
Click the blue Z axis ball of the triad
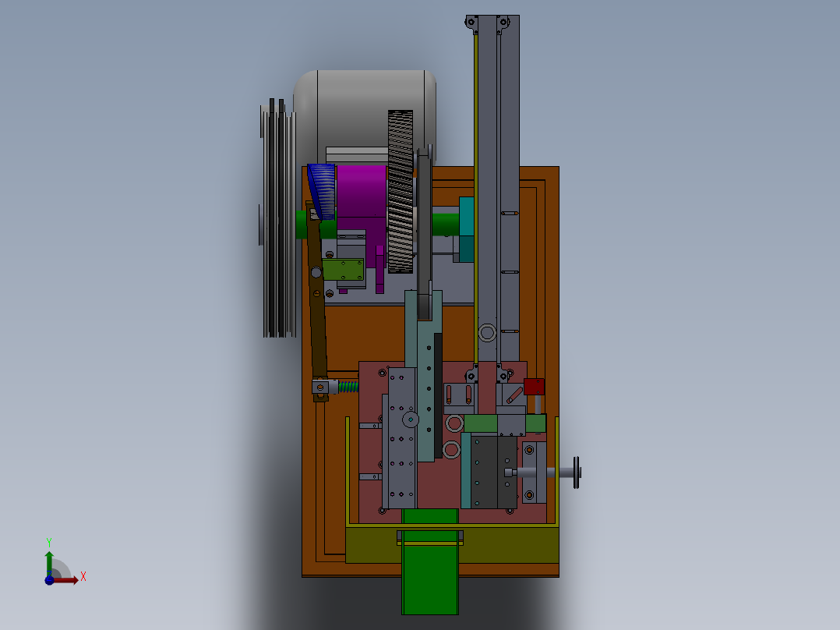49,580
